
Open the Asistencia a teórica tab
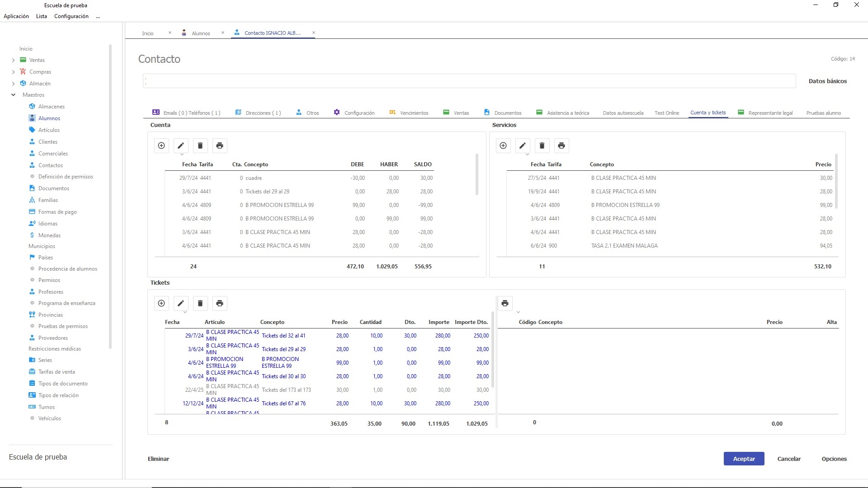click(x=567, y=113)
